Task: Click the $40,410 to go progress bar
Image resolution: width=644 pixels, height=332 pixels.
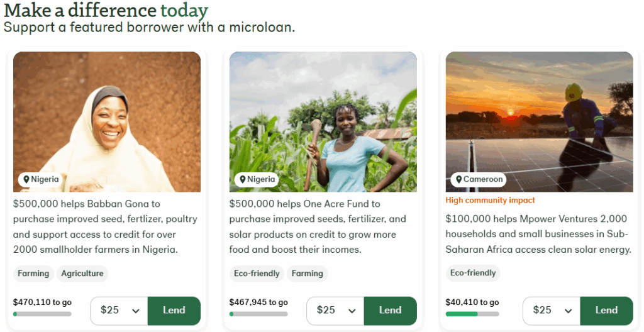Action: coord(472,314)
